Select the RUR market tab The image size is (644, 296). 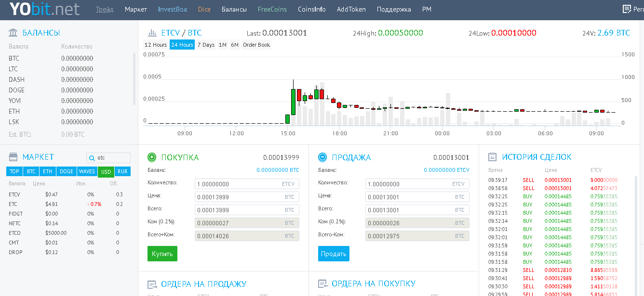pos(123,171)
